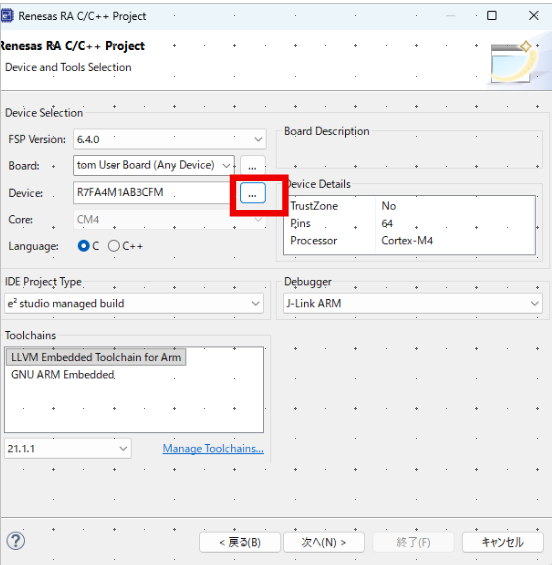Click the TrustZone row in Device Details
Viewport: 552px width, 565px height.
coord(409,206)
